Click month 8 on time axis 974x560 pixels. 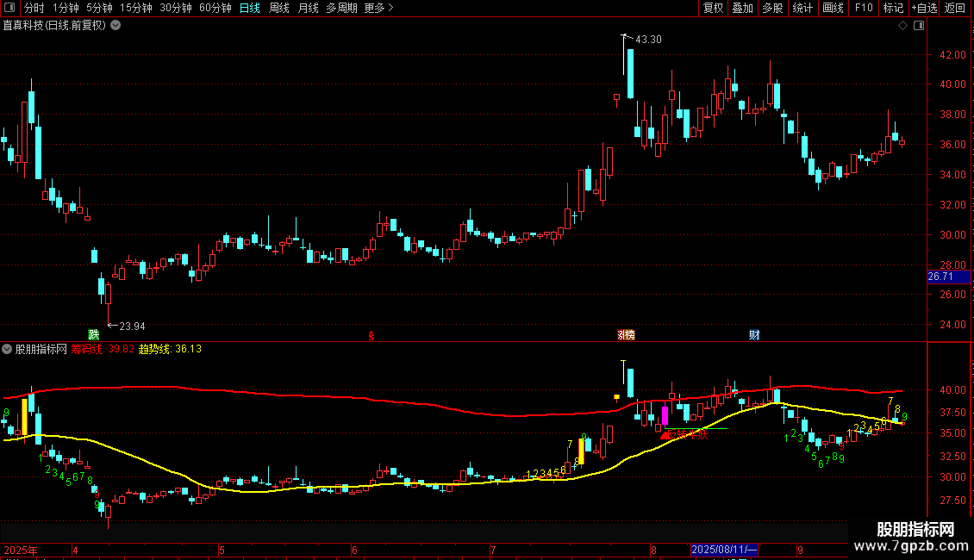(653, 550)
